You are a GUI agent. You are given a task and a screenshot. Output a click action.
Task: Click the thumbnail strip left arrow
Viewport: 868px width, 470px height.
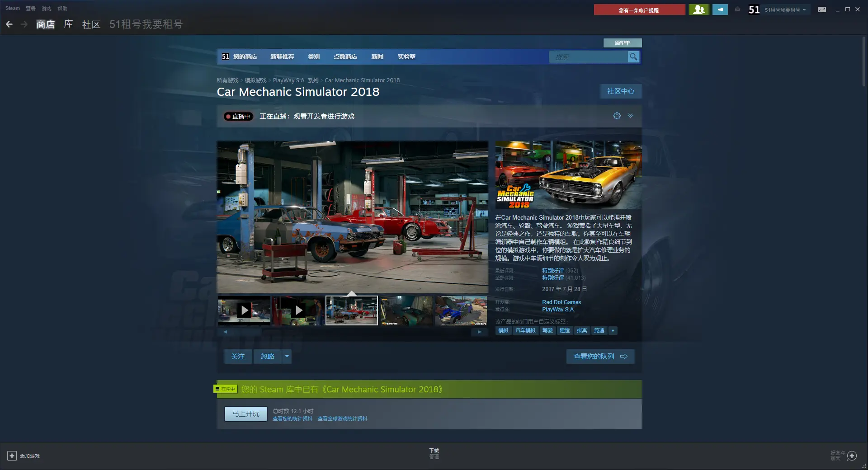(225, 332)
